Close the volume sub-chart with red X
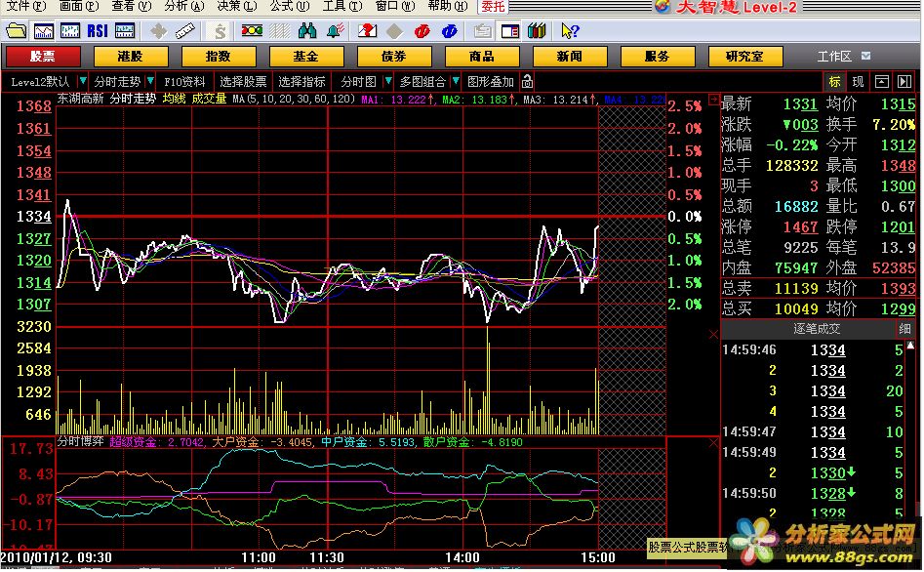This screenshot has width=924, height=572. [713, 335]
